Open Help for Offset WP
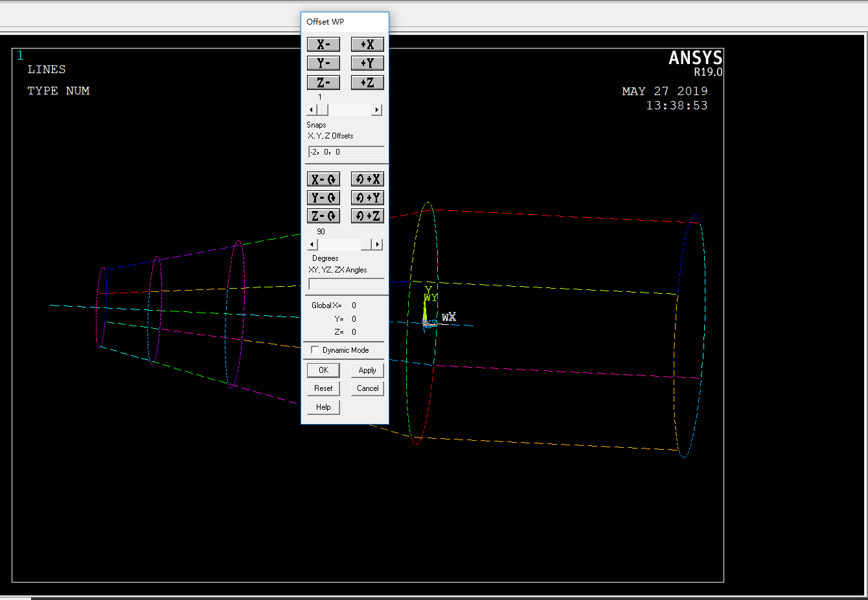The image size is (868, 600). click(x=323, y=407)
